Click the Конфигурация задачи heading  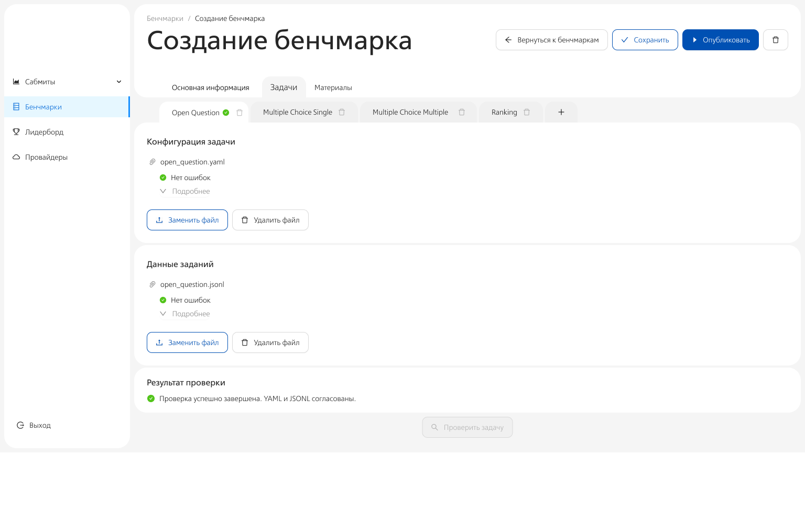click(x=191, y=142)
